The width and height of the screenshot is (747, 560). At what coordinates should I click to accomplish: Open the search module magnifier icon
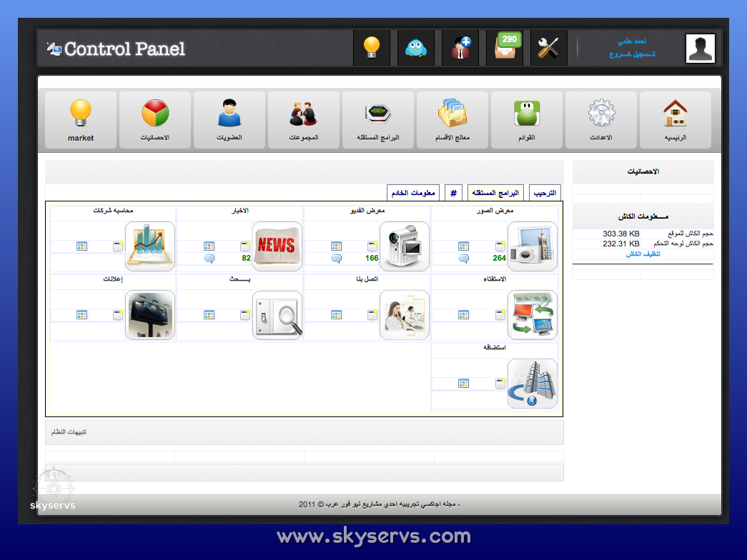[277, 315]
